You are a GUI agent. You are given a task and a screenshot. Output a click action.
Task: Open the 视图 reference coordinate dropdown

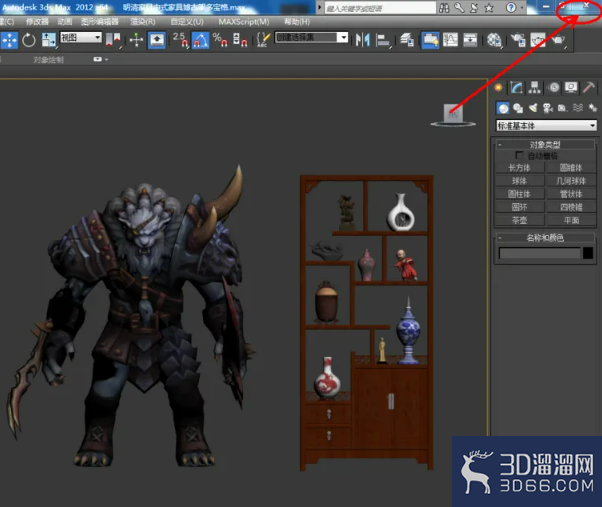[81, 37]
